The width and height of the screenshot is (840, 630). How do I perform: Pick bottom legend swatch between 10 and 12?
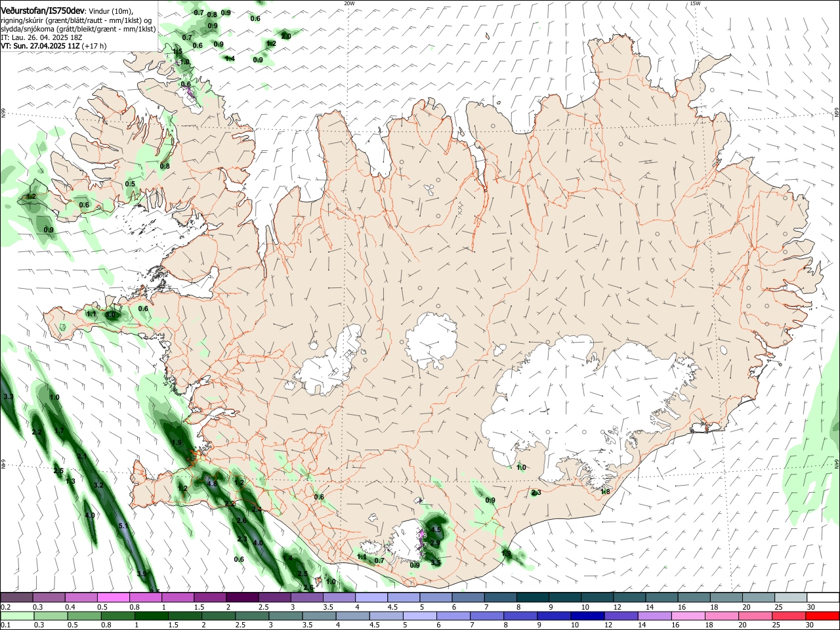pyautogui.click(x=587, y=616)
